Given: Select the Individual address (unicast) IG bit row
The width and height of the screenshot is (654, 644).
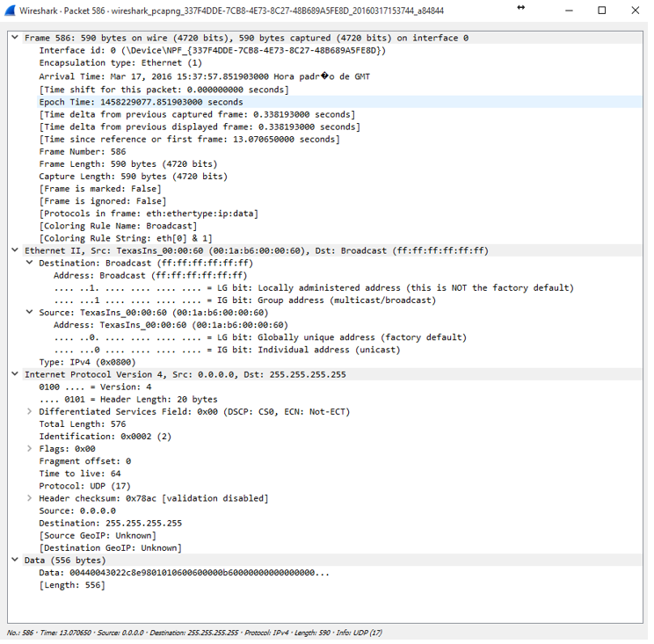Looking at the screenshot, I should (227, 350).
